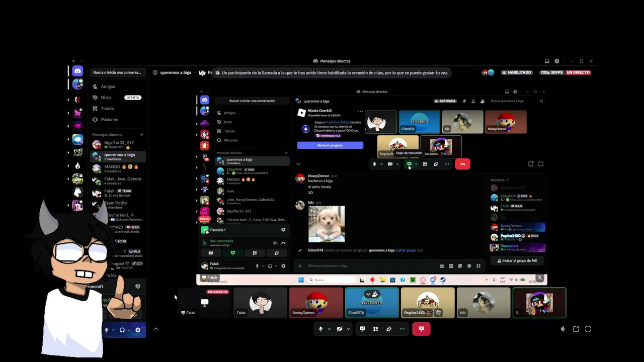Click the Editar grupo link in the shared screen chat
This screenshot has height=362, width=644.
(x=406, y=250)
